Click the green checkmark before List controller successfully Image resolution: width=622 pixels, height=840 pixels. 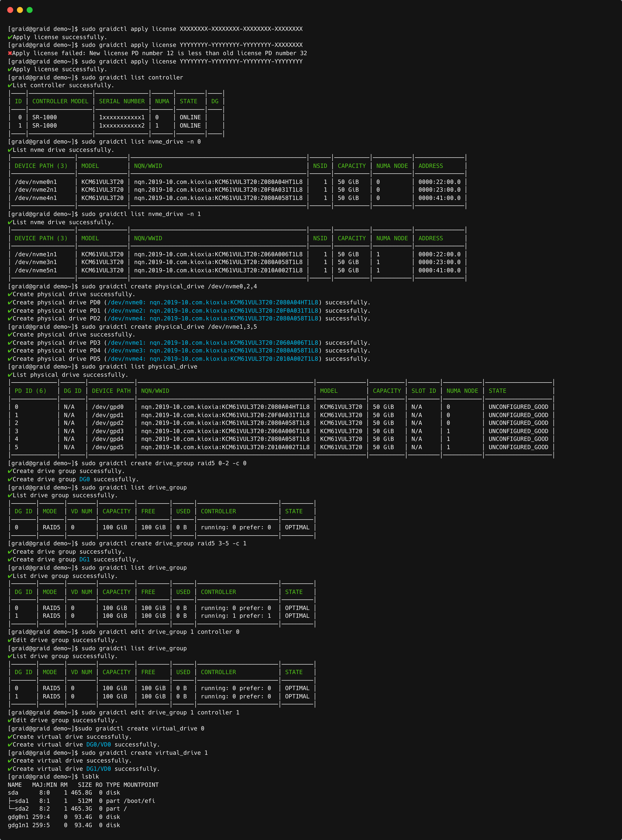10,85
